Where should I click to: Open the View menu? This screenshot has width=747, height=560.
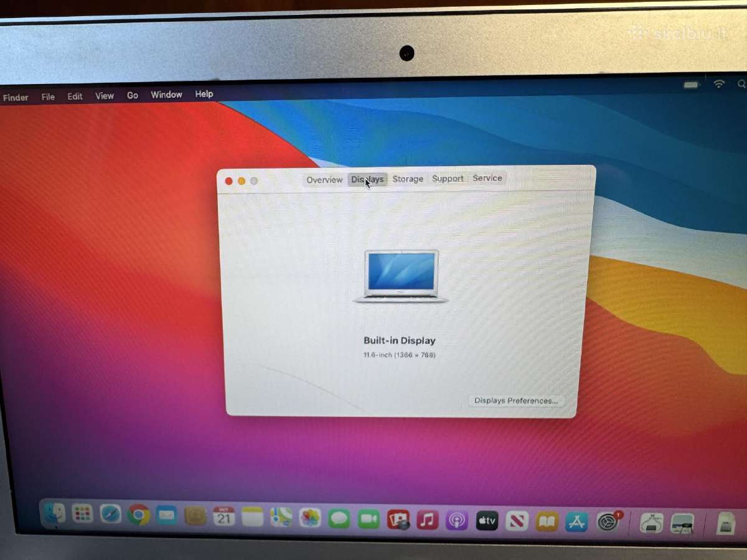pyautogui.click(x=105, y=96)
